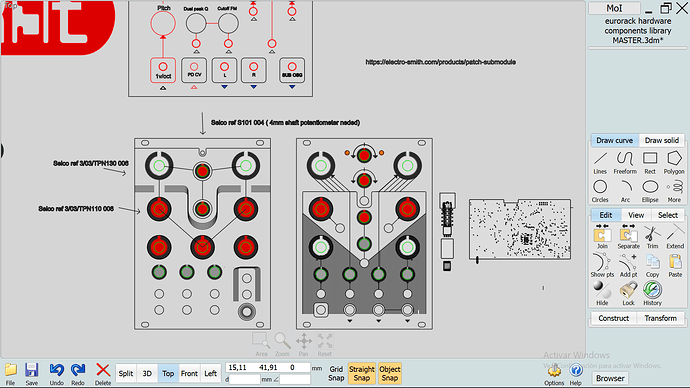Select the Lines drawing tool
Image resolution: width=690 pixels, height=388 pixels.
click(600, 163)
